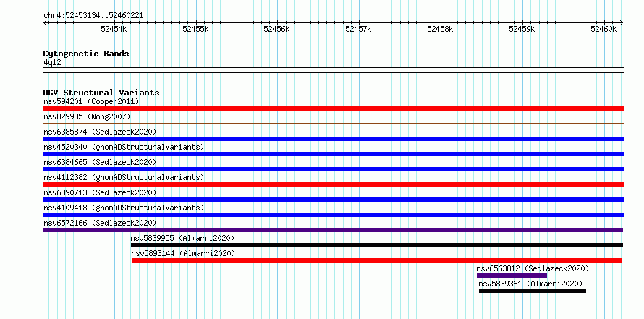644x319 pixels.
Task: Select the 4q12 cytogenetic band label
Action: (52, 62)
